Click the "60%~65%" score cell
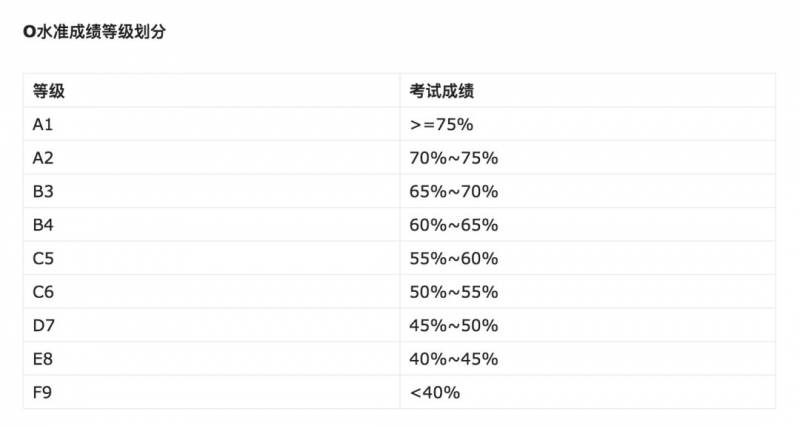Screen dimensions: 800x428 [x=453, y=225]
